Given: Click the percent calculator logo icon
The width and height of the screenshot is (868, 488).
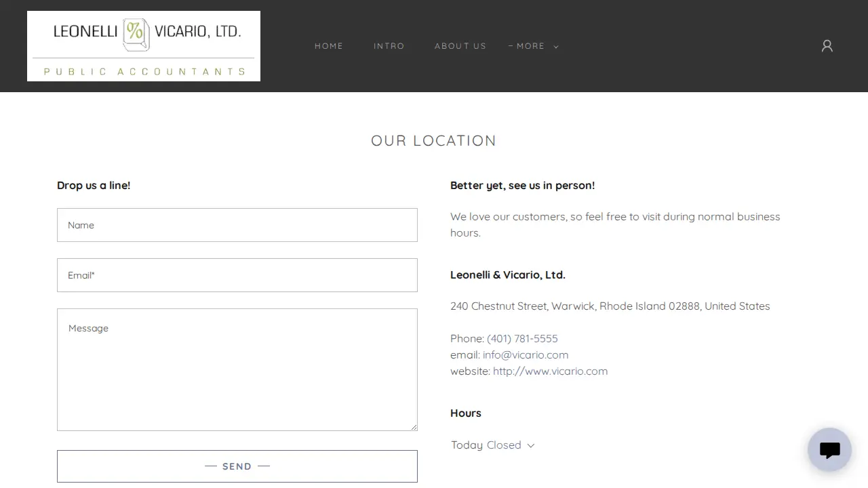Looking at the screenshot, I should click(136, 35).
